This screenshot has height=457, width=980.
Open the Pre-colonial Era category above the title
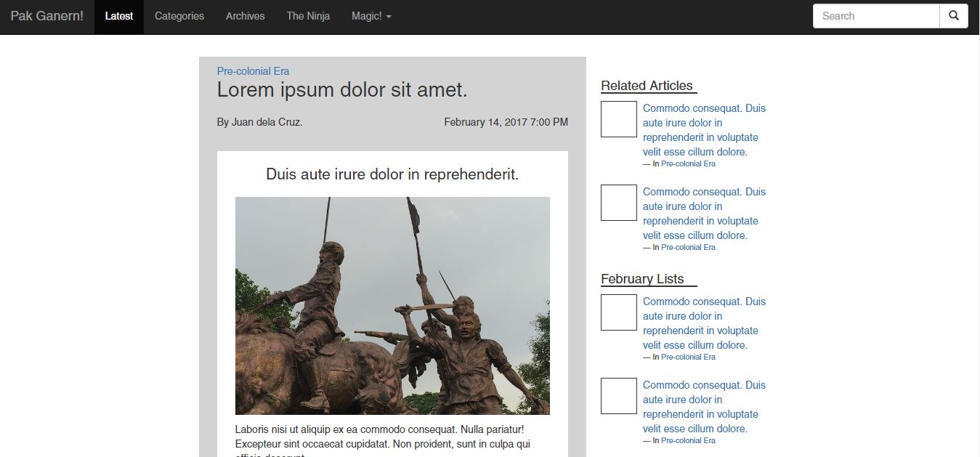(253, 71)
